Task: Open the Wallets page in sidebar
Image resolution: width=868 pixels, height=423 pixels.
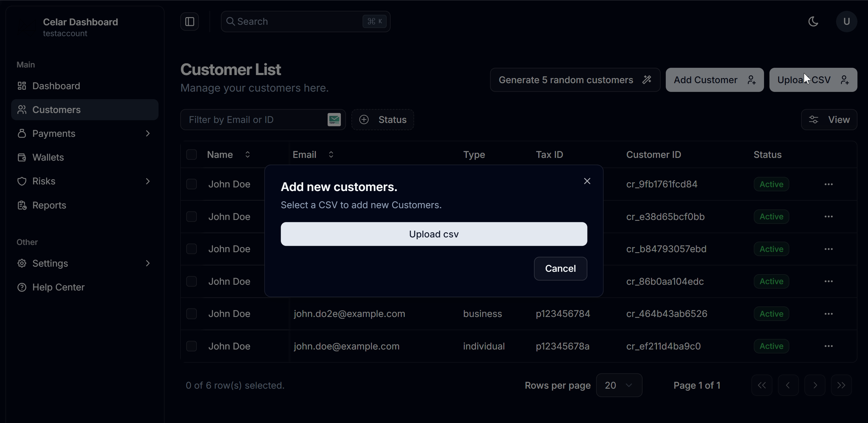Action: coord(48,157)
